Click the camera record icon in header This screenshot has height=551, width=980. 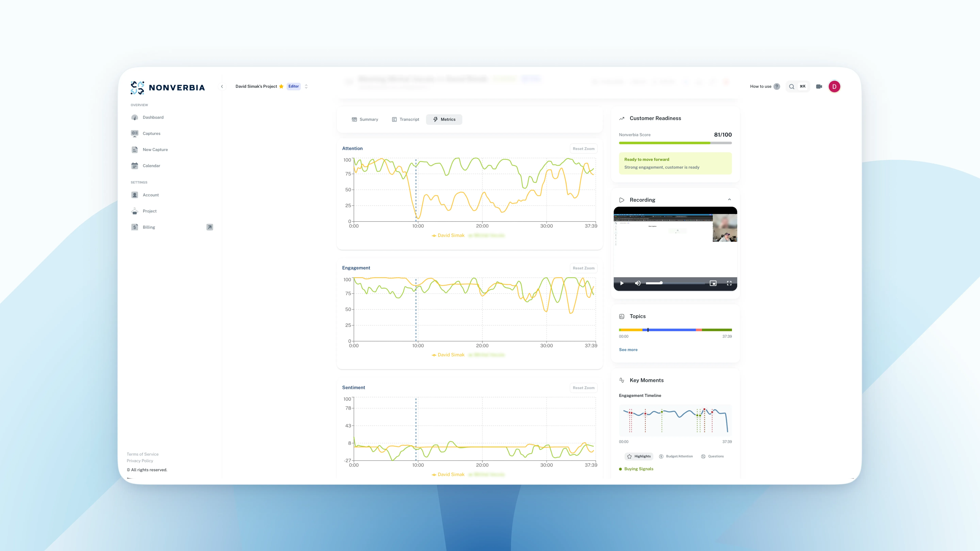(x=819, y=87)
